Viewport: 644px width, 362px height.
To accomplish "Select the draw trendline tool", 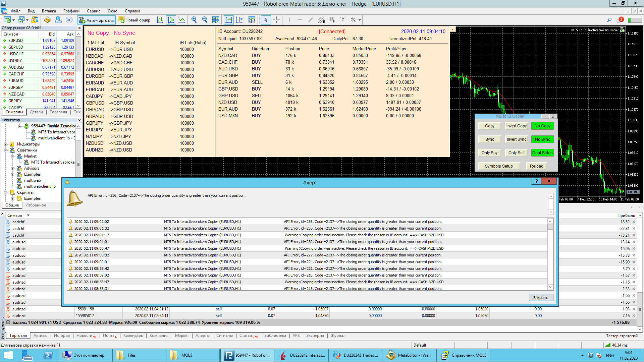I will pos(311,20).
